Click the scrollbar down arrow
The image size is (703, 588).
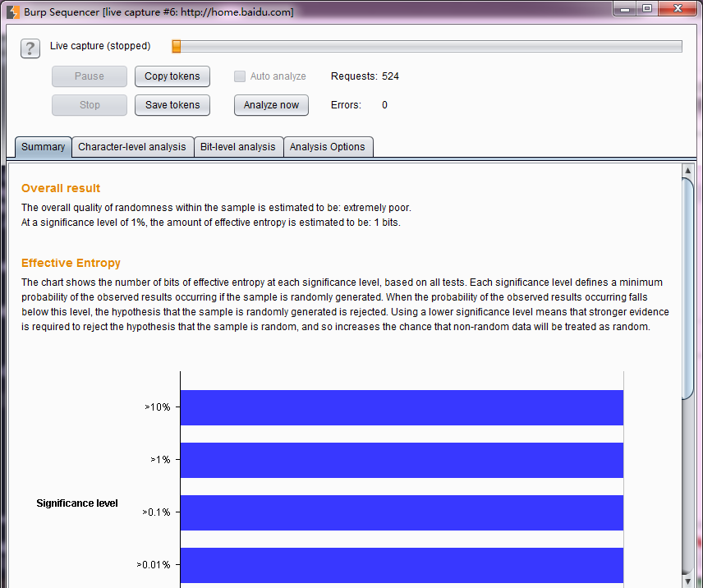(x=688, y=581)
